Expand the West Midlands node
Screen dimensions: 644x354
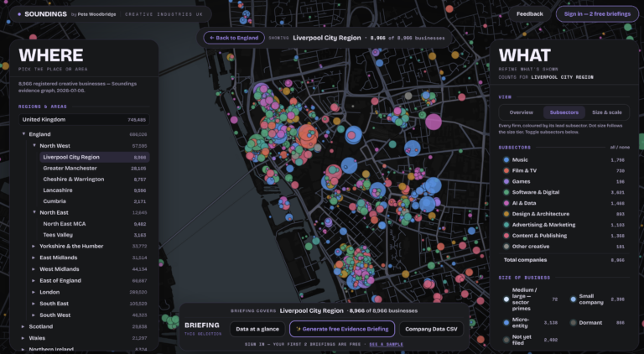click(x=34, y=269)
